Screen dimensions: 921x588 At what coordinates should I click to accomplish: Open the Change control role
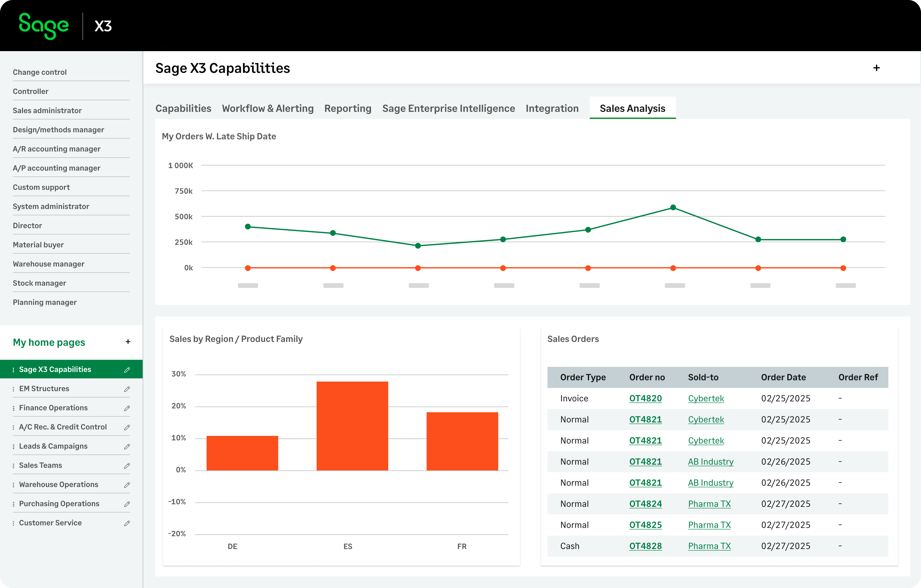40,72
